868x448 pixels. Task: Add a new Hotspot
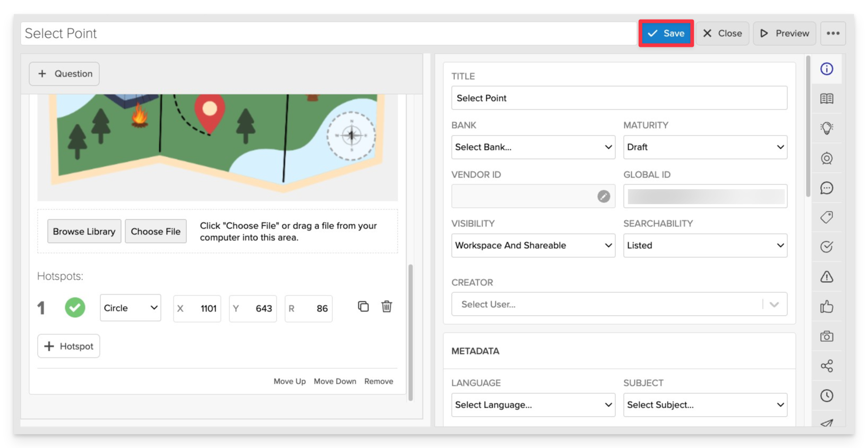click(68, 346)
